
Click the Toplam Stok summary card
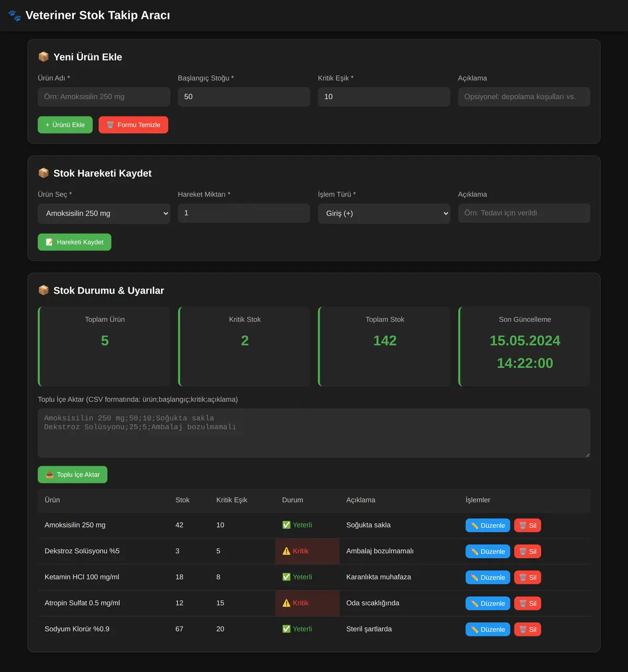click(x=384, y=346)
